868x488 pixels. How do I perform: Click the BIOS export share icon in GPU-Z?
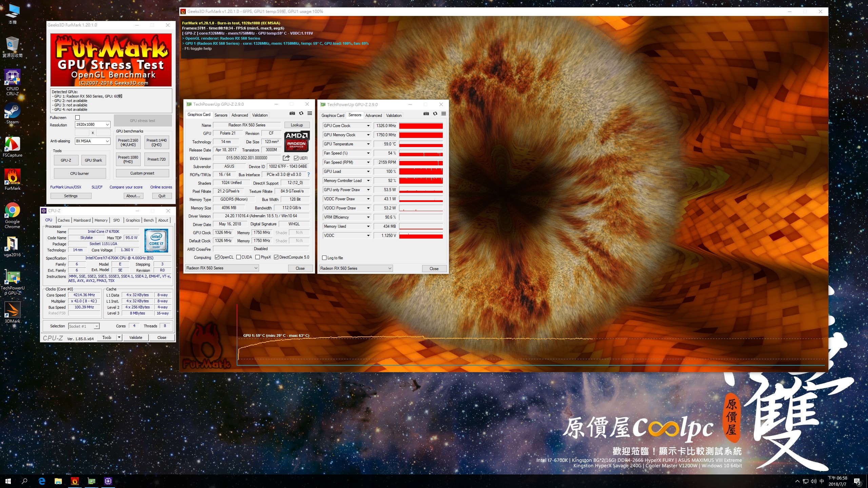tap(287, 158)
